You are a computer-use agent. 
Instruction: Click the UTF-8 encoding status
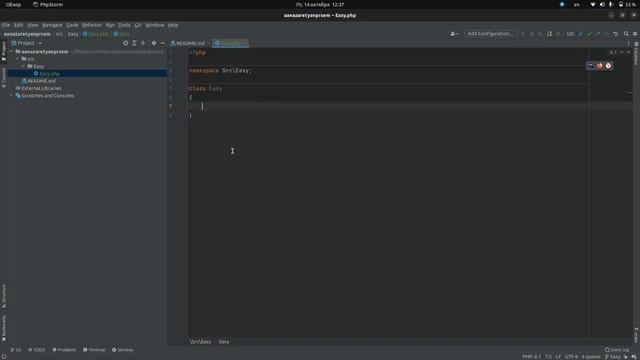click(x=571, y=357)
